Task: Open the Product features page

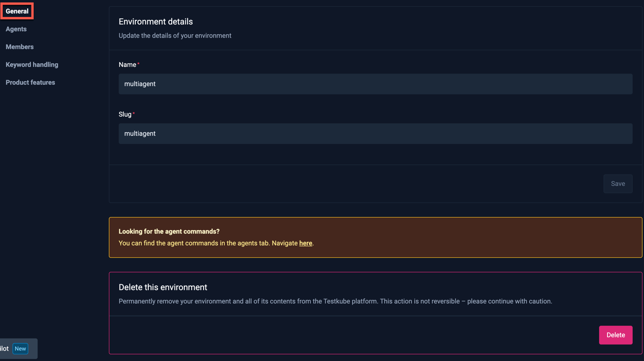Action: tap(30, 82)
